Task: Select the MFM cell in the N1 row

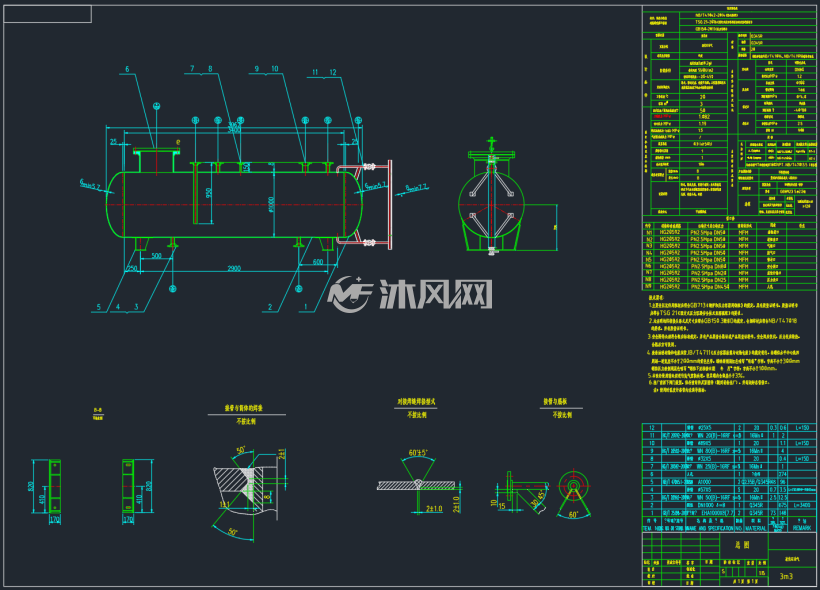Action: pos(743,232)
